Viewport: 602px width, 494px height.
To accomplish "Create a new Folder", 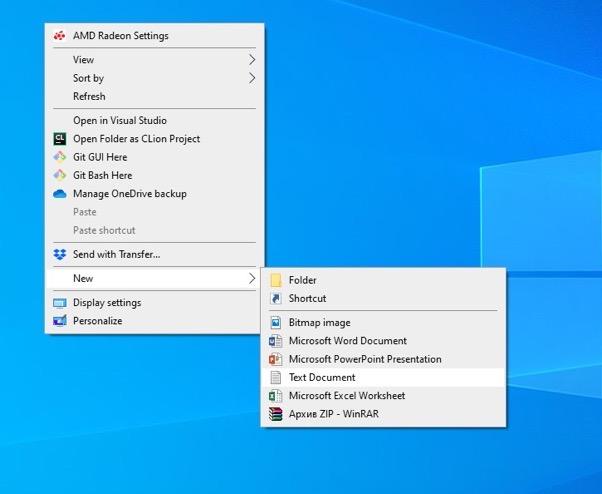I will coord(383,280).
